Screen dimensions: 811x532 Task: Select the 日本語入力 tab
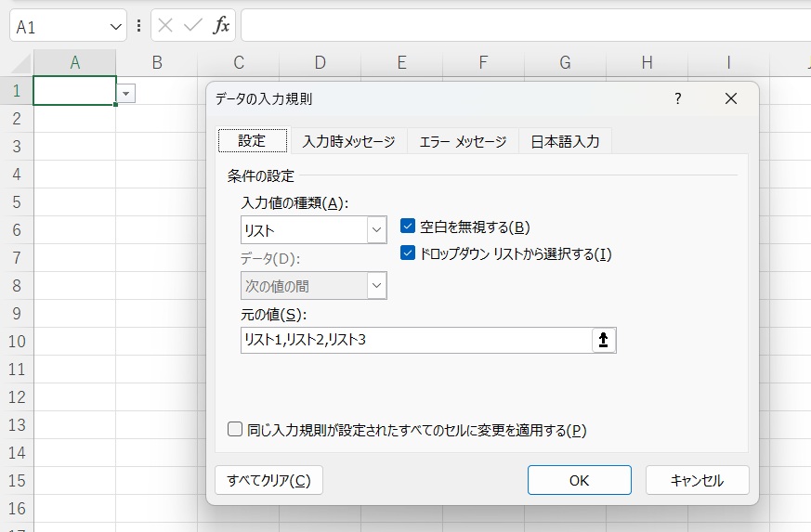[565, 141]
